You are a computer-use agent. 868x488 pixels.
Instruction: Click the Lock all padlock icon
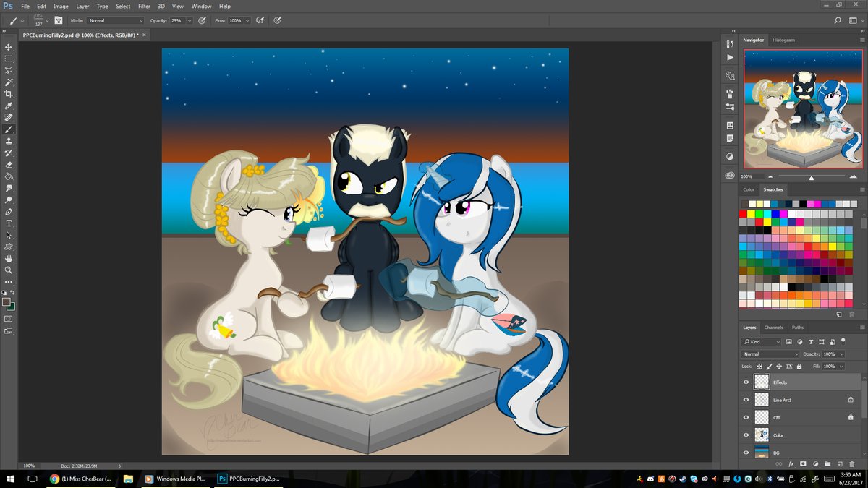799,367
